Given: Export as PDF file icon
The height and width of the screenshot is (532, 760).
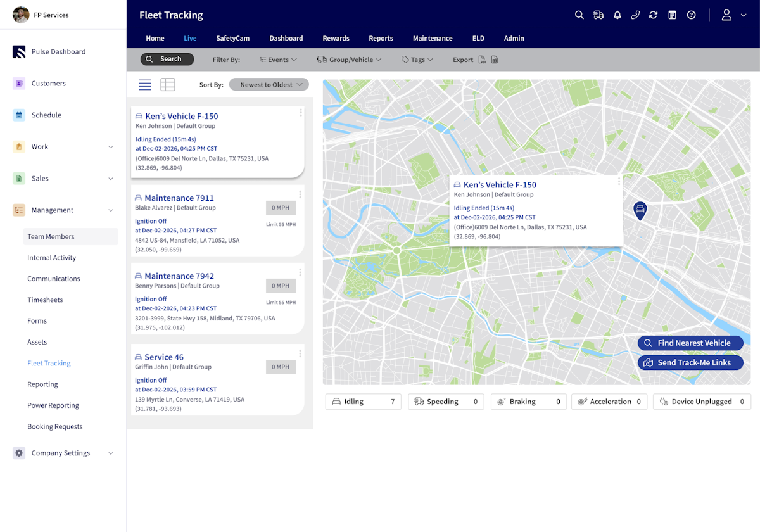Looking at the screenshot, I should (482, 60).
